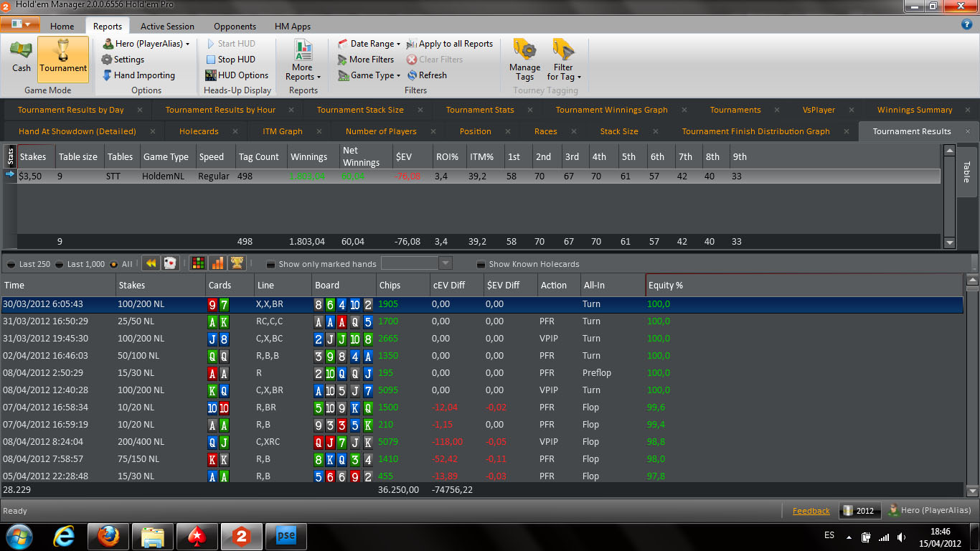Image resolution: width=980 pixels, height=551 pixels.
Task: Open Manage Tags
Action: click(524, 60)
